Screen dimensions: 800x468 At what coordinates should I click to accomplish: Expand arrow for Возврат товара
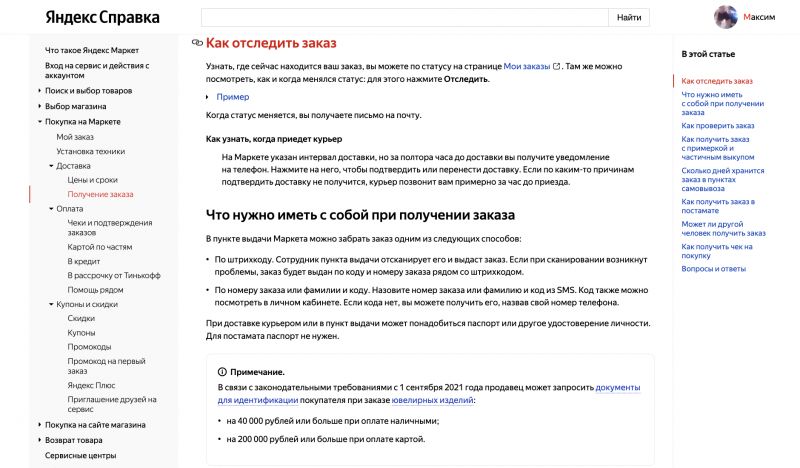click(x=40, y=440)
